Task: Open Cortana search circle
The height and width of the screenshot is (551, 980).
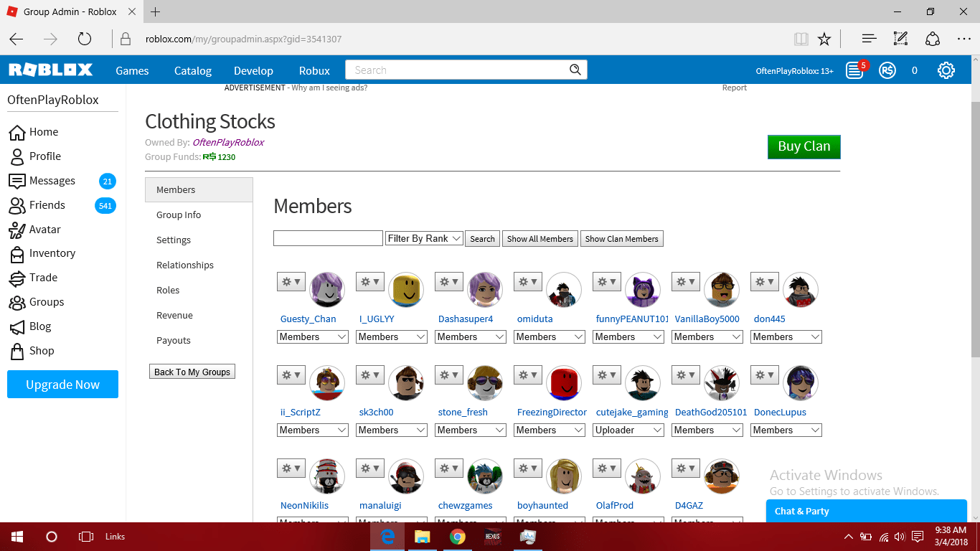Action: [x=52, y=537]
